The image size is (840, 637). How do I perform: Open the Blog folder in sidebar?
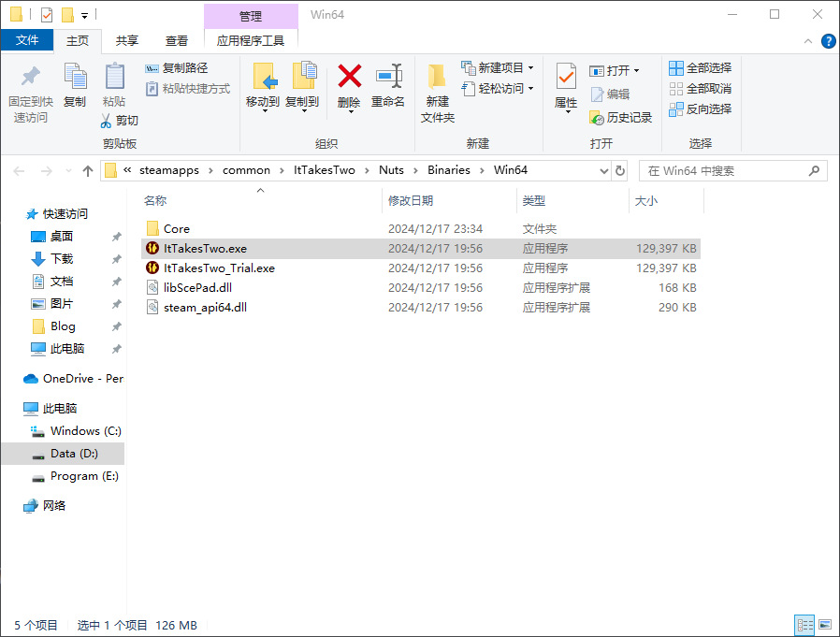pyautogui.click(x=63, y=326)
